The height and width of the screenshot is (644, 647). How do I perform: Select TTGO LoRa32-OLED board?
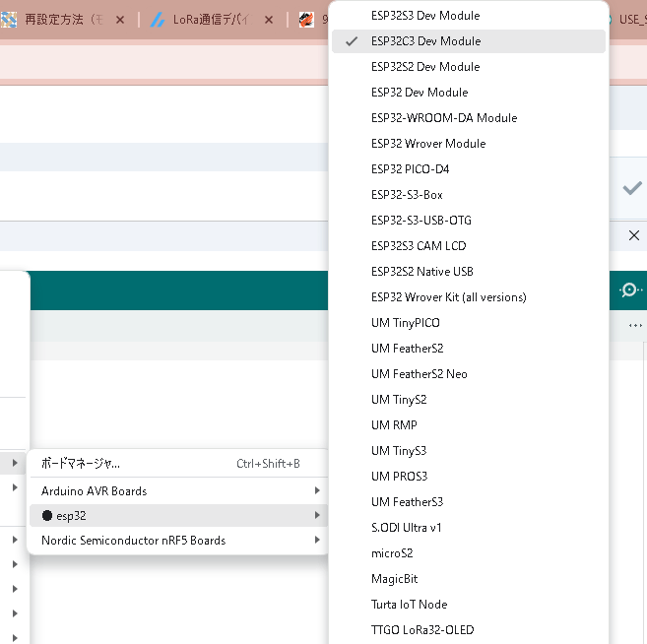(x=469, y=629)
